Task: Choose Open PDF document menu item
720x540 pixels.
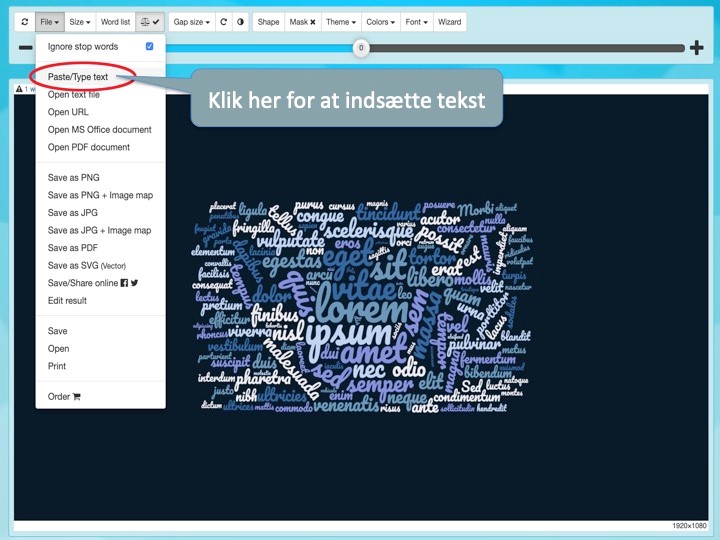Action: (89, 147)
